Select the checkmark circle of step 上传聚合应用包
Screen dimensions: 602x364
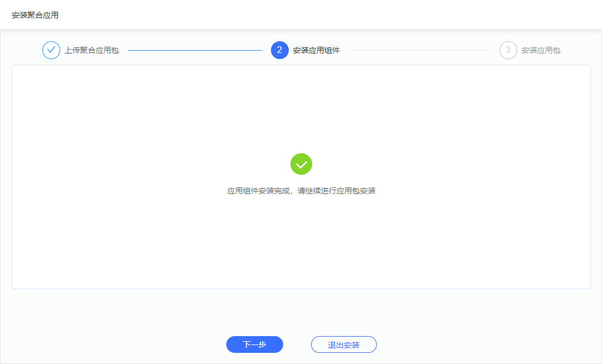[51, 50]
